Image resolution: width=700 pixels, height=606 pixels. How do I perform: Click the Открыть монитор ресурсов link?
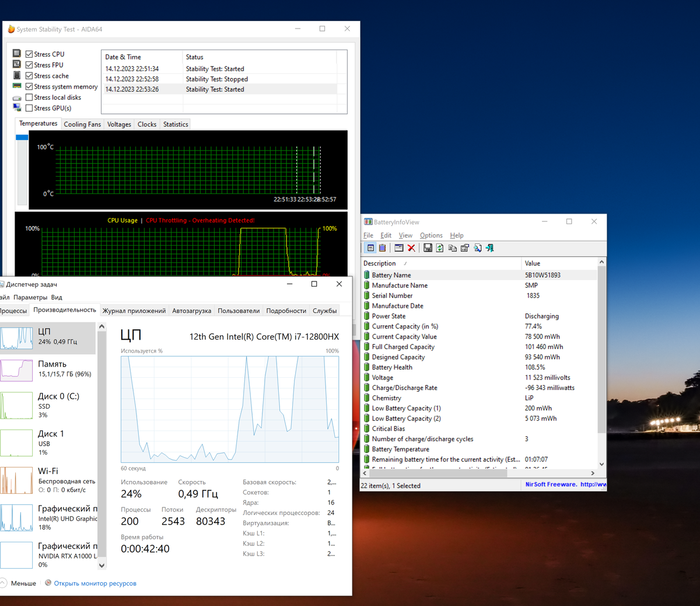click(x=95, y=583)
